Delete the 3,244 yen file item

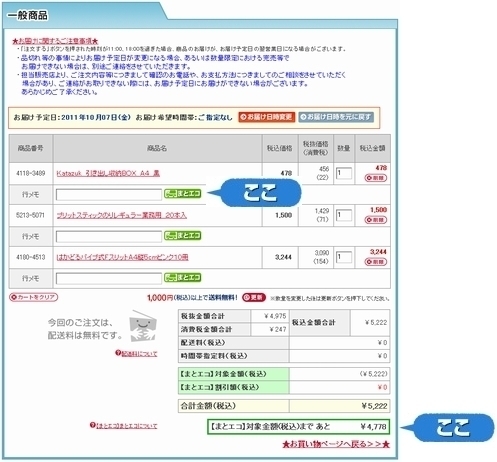[x=375, y=262]
